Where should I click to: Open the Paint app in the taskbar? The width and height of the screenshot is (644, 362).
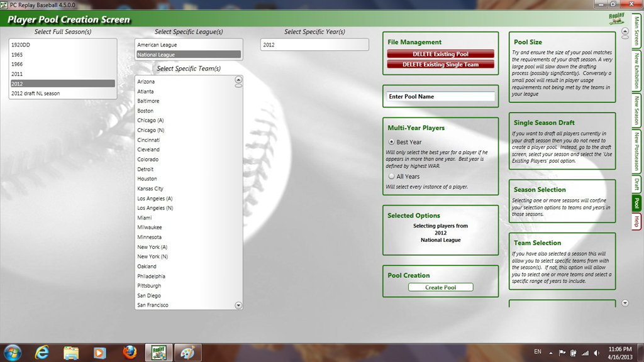tap(187, 352)
